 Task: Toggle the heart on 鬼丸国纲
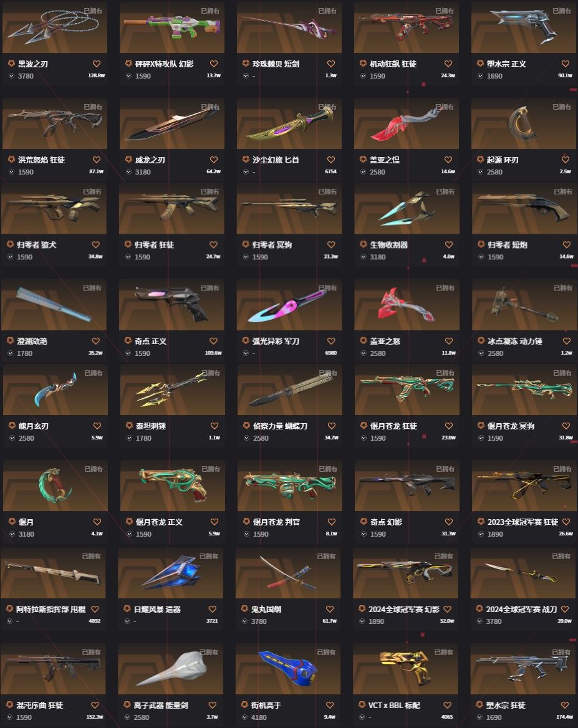tap(330, 609)
